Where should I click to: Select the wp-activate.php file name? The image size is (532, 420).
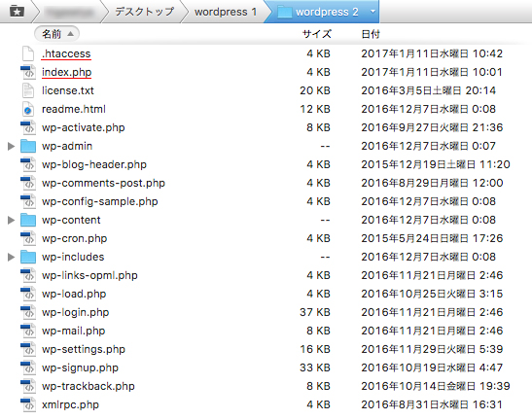click(x=83, y=127)
